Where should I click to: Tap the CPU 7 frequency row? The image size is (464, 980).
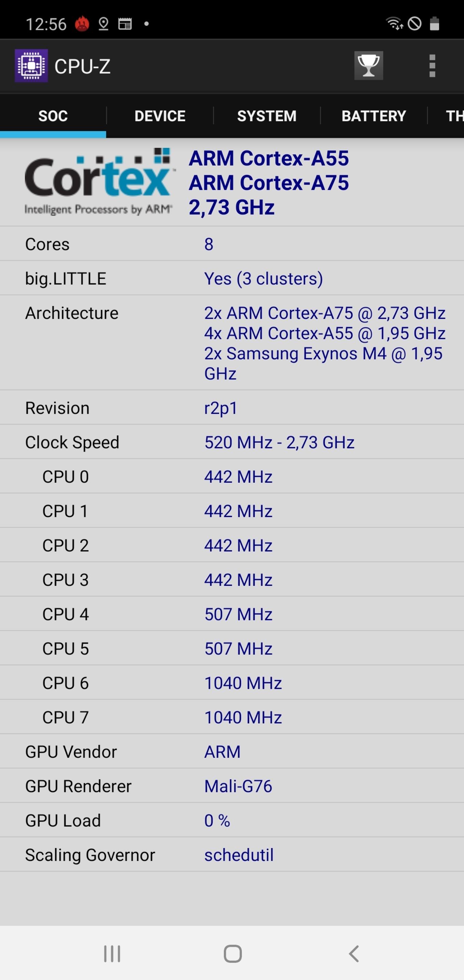(x=232, y=717)
